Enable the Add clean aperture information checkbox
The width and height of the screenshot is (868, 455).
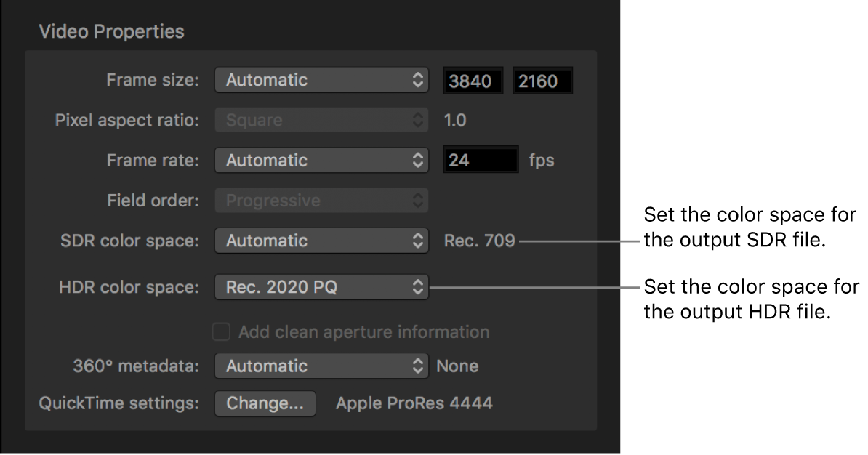click(x=220, y=332)
